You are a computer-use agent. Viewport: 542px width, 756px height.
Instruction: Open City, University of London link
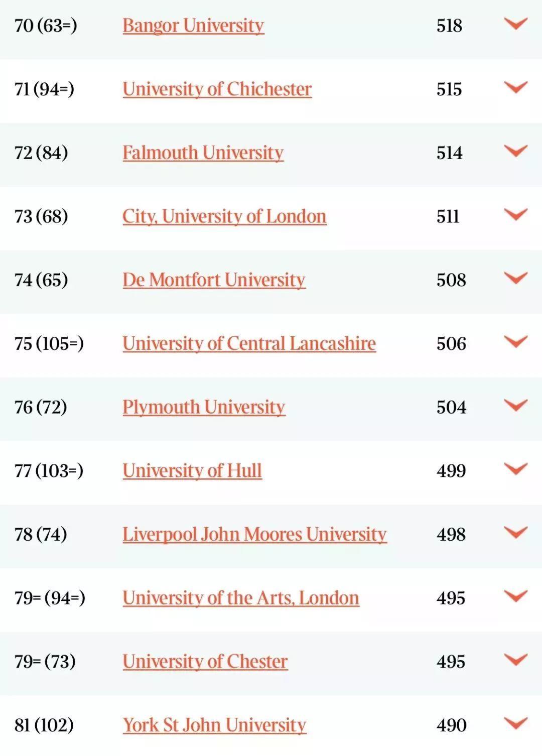224,216
